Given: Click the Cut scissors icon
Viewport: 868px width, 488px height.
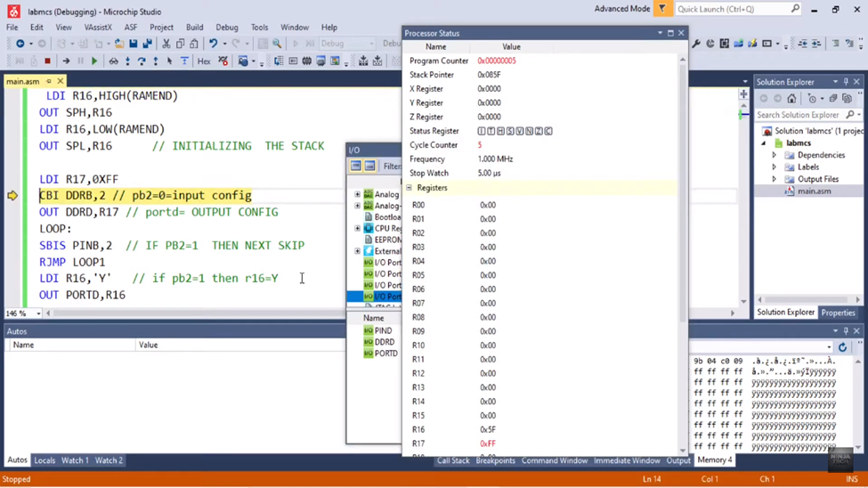Looking at the screenshot, I should 166,43.
